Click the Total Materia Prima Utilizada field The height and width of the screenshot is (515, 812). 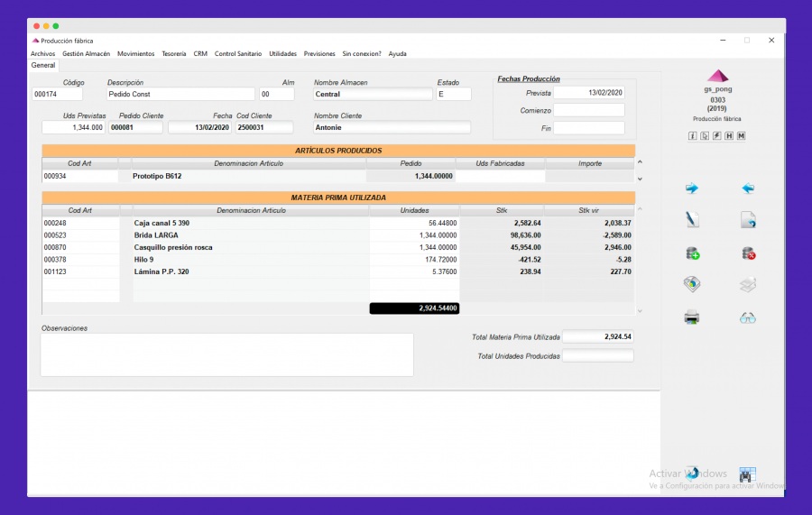tap(598, 337)
